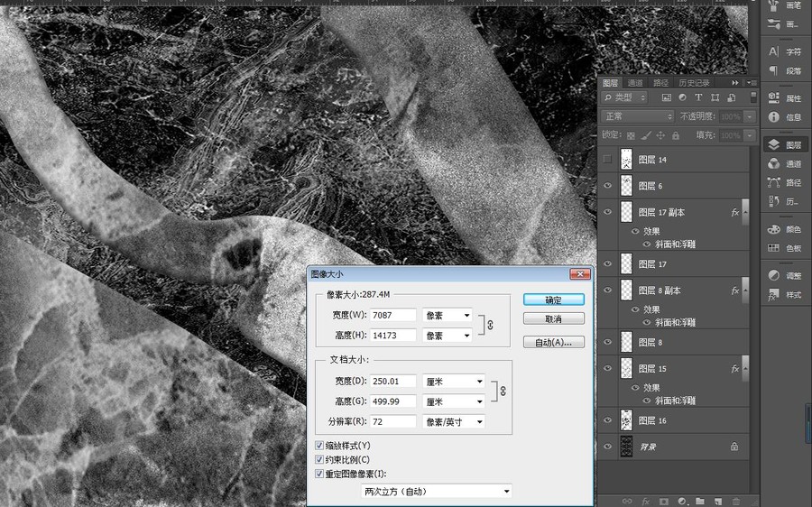This screenshot has height=507, width=812.
Task: Select the 图层 tab
Action: click(611, 83)
